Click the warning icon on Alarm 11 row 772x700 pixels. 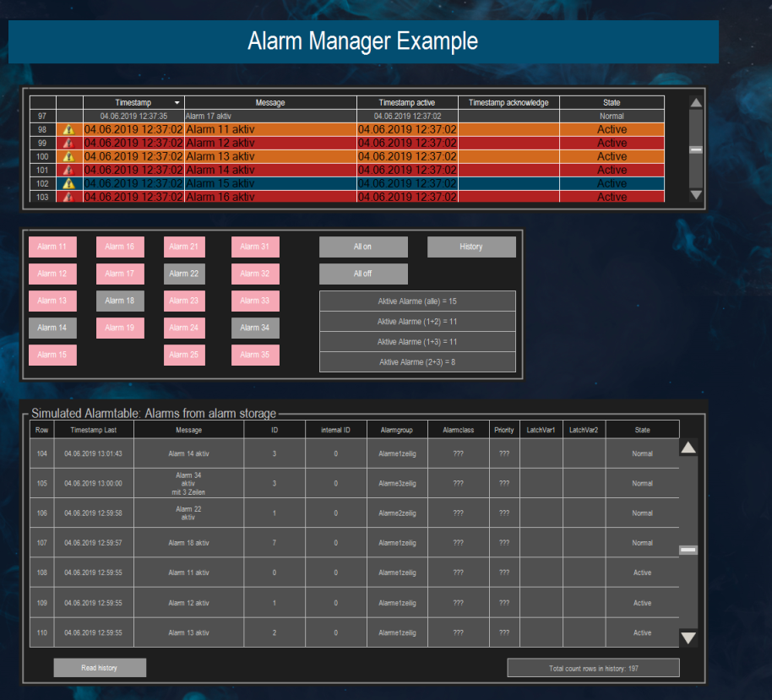coord(69,129)
